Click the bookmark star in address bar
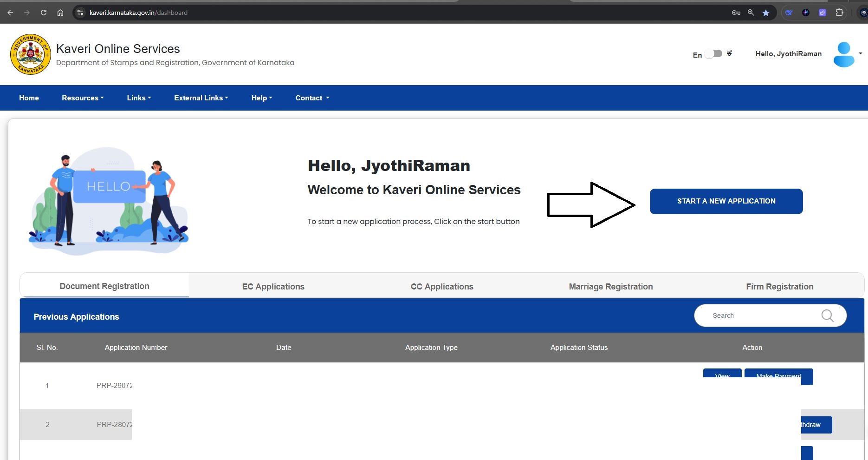Viewport: 868px width, 460px height. click(x=766, y=13)
